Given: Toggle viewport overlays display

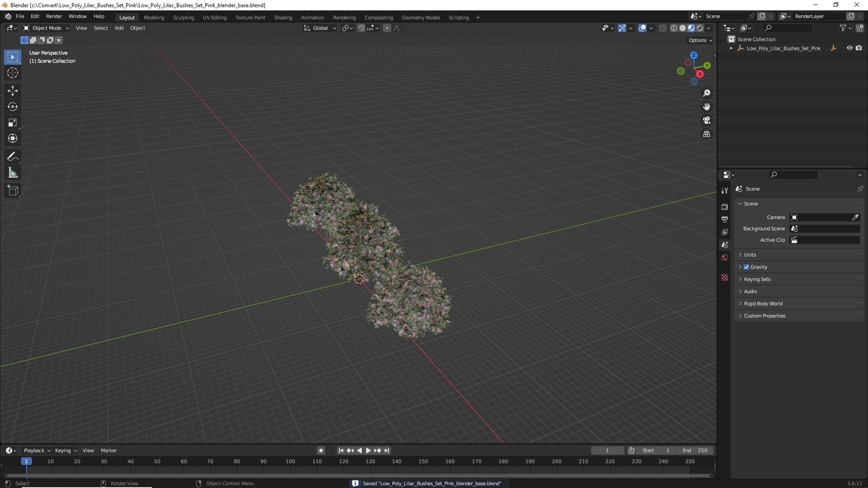Looking at the screenshot, I should [642, 28].
